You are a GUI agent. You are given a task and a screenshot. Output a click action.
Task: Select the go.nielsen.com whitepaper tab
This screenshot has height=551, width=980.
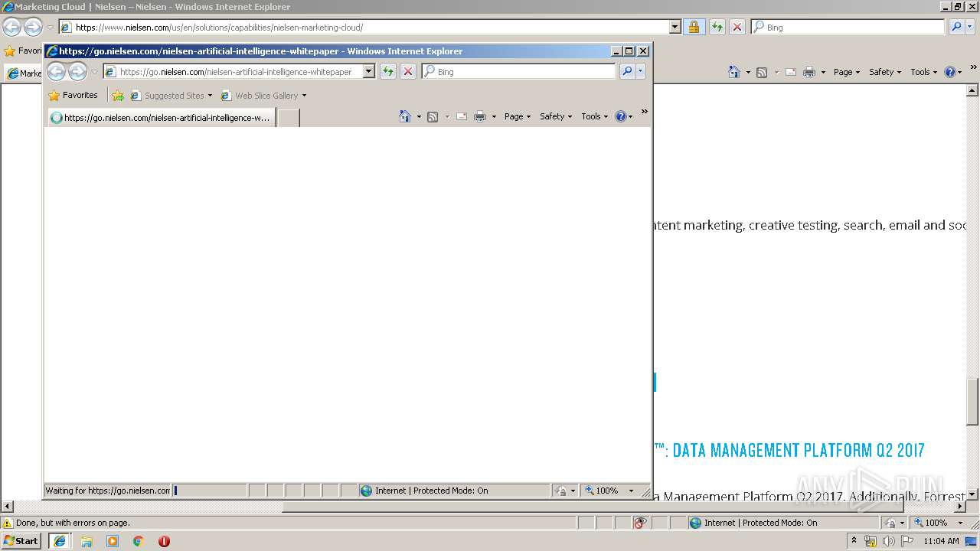point(162,118)
